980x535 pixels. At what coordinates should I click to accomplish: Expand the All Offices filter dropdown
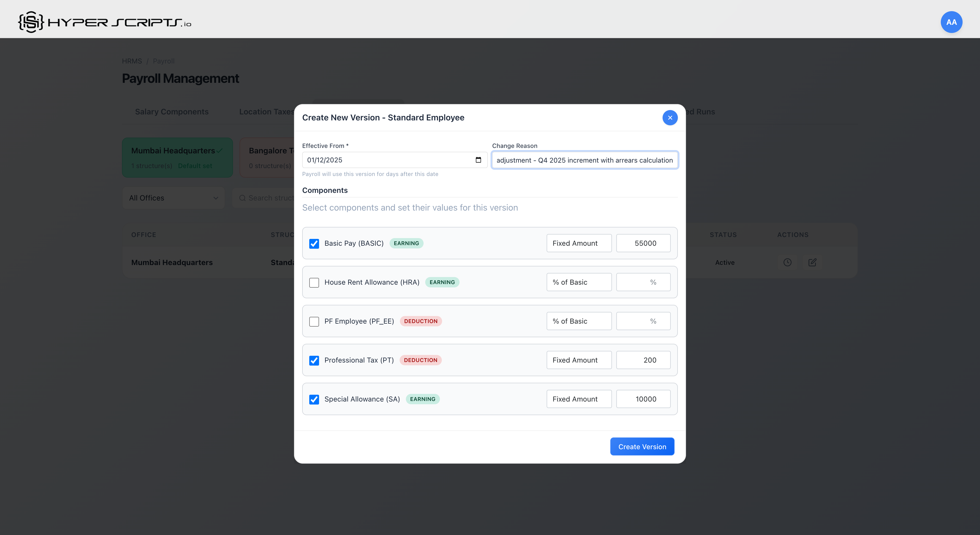173,198
